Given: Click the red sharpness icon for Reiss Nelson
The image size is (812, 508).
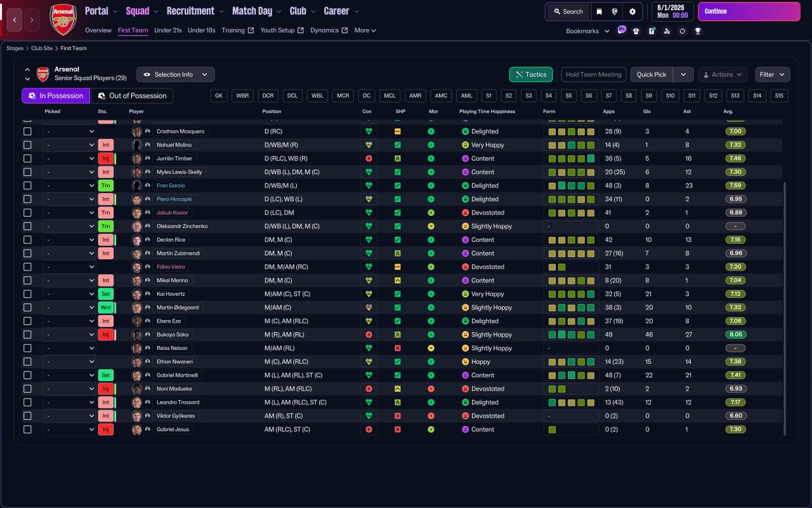Looking at the screenshot, I should point(398,348).
